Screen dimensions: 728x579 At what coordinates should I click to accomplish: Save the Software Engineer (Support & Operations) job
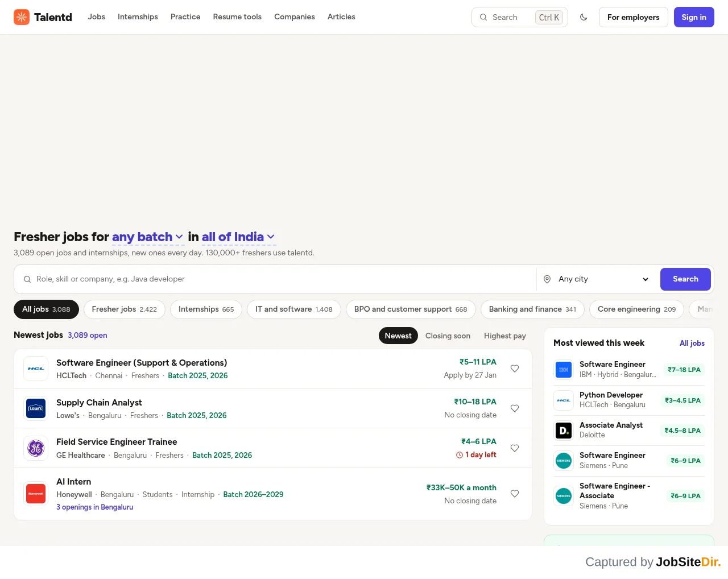click(515, 369)
